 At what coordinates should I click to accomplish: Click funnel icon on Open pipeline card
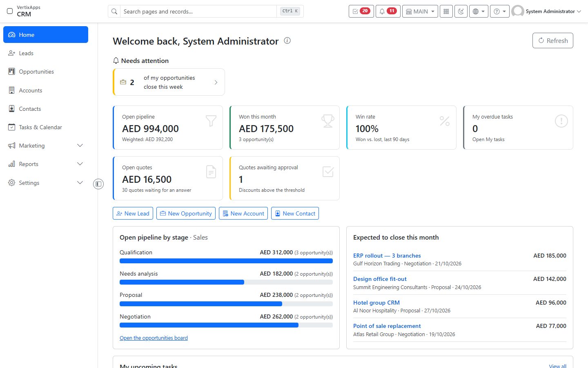point(211,121)
